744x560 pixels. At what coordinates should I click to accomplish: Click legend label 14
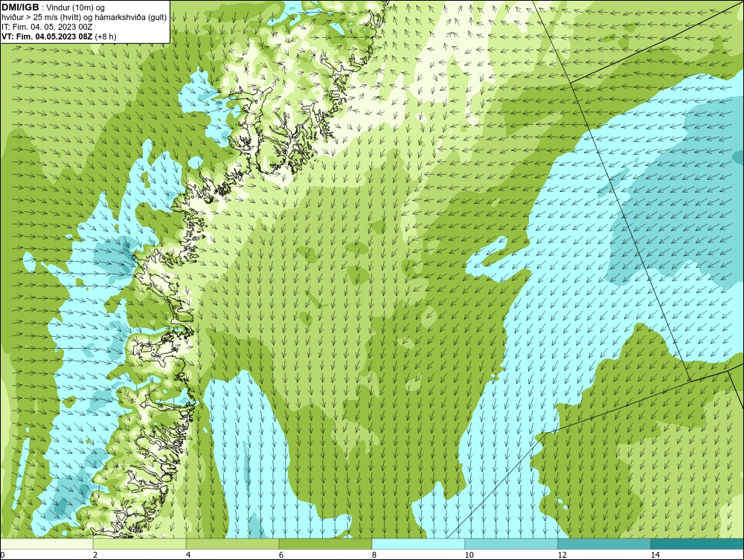tap(655, 556)
